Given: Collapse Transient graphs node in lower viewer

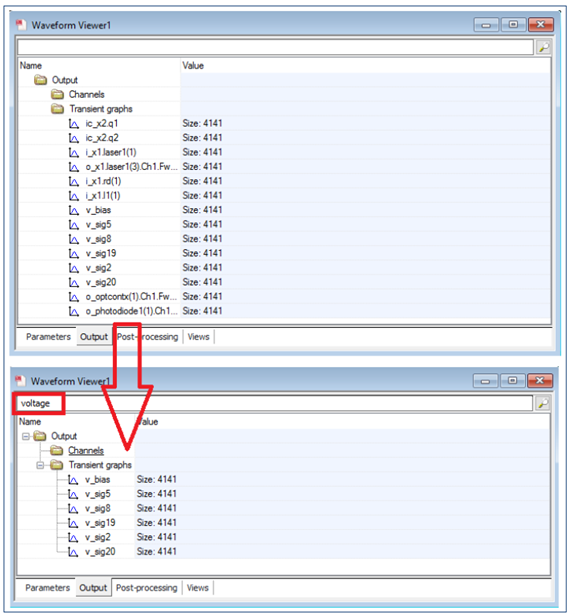Looking at the screenshot, I should coord(40,465).
